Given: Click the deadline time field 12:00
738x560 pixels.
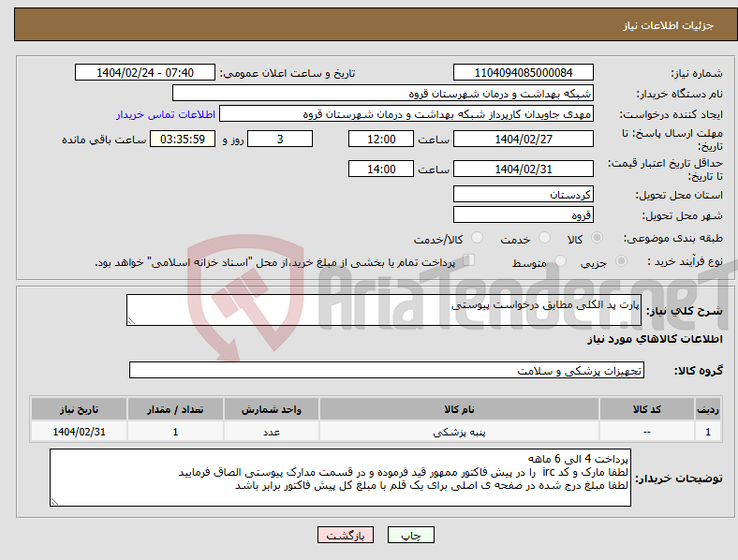Looking at the screenshot, I should [x=381, y=140].
